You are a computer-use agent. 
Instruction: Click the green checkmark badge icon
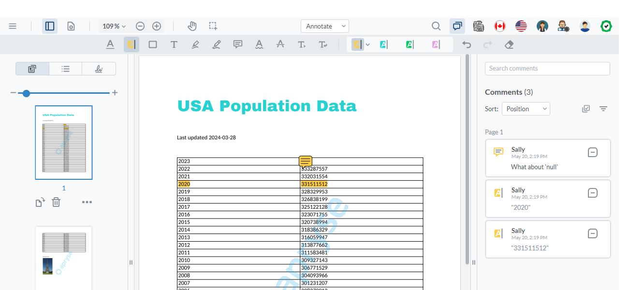click(x=606, y=26)
